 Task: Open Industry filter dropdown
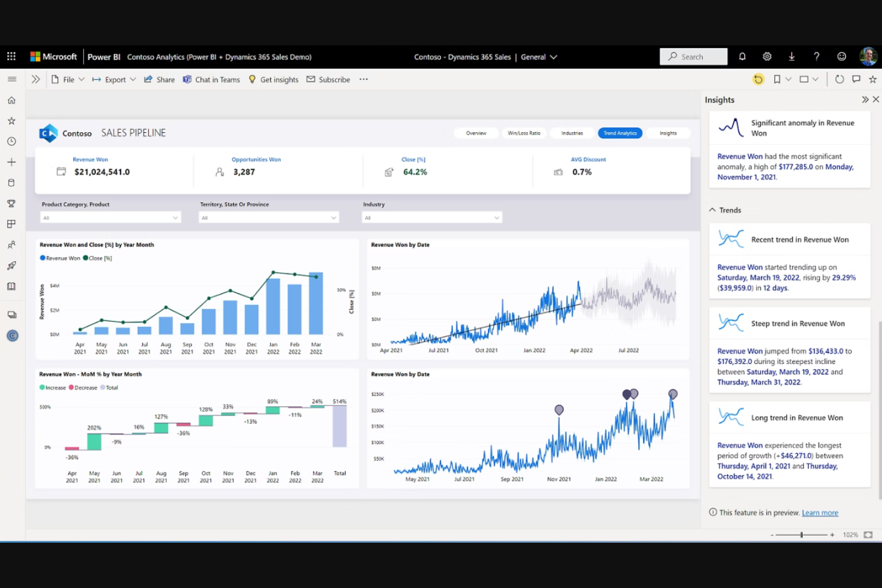pos(432,217)
